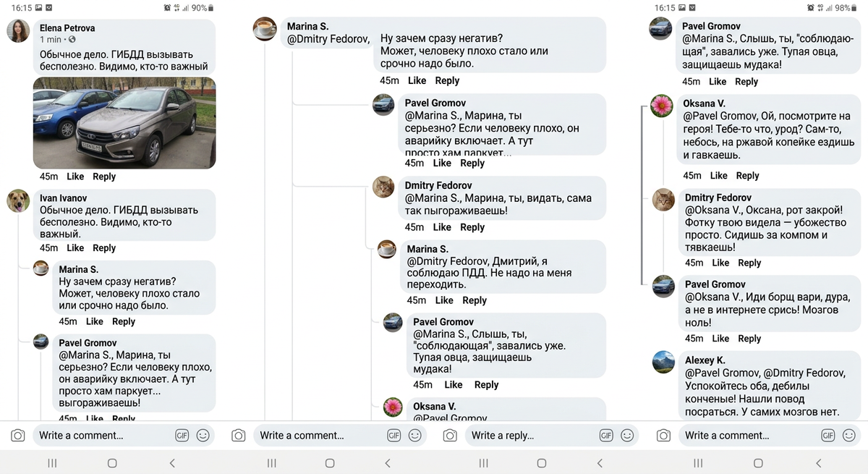Open GIF picker in the "Write a reply…" bar
The width and height of the screenshot is (868, 474).
[x=606, y=436]
